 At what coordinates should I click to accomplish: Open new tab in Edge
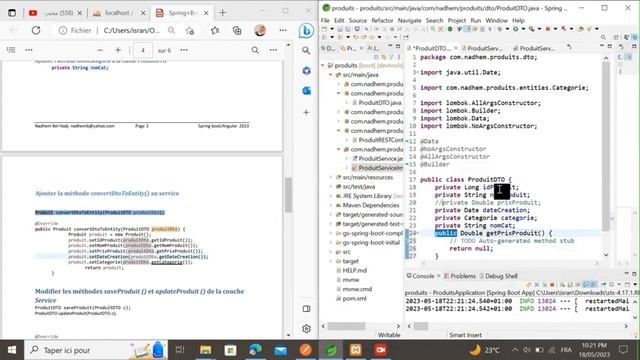(x=222, y=13)
